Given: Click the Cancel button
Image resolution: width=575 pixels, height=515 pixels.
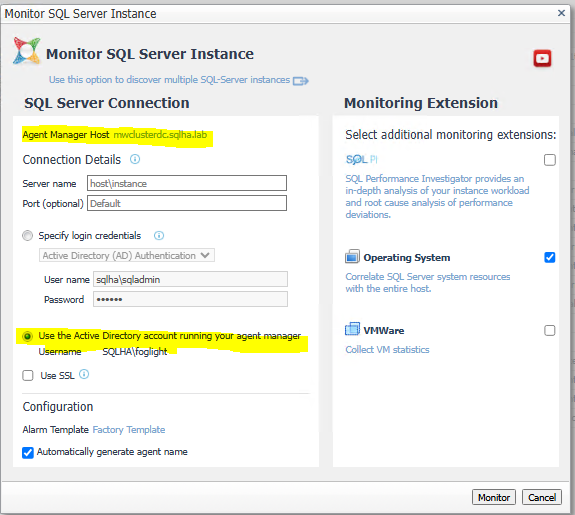Looking at the screenshot, I should point(542,497).
